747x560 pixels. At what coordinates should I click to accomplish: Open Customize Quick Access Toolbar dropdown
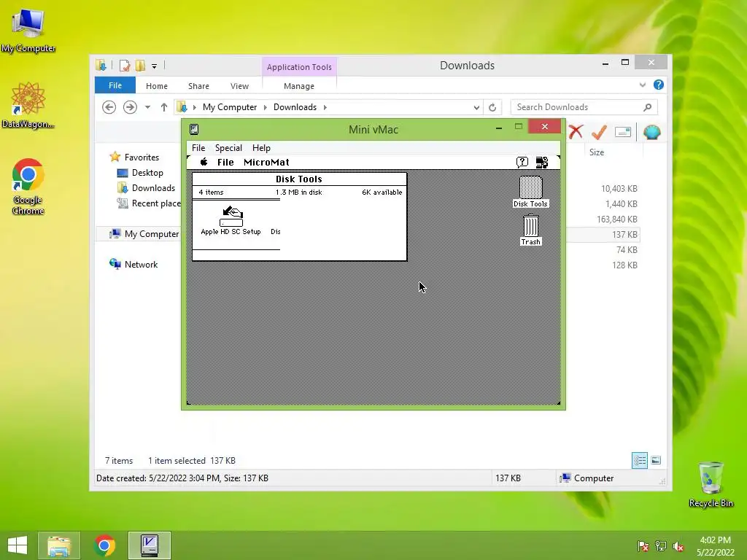(155, 66)
